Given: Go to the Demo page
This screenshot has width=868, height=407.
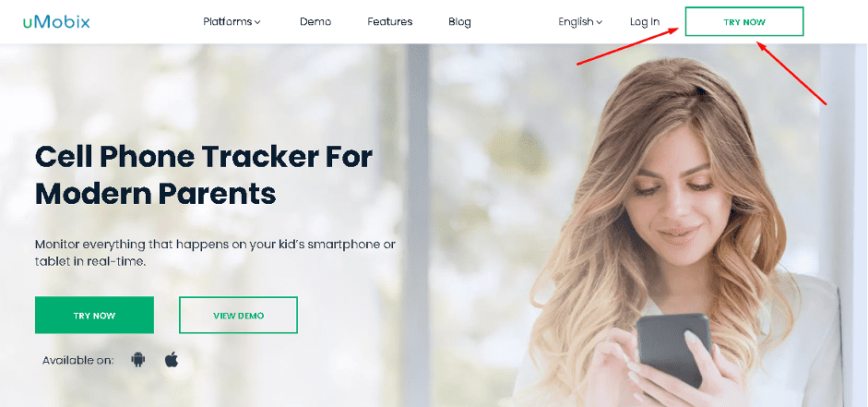Looking at the screenshot, I should [315, 21].
